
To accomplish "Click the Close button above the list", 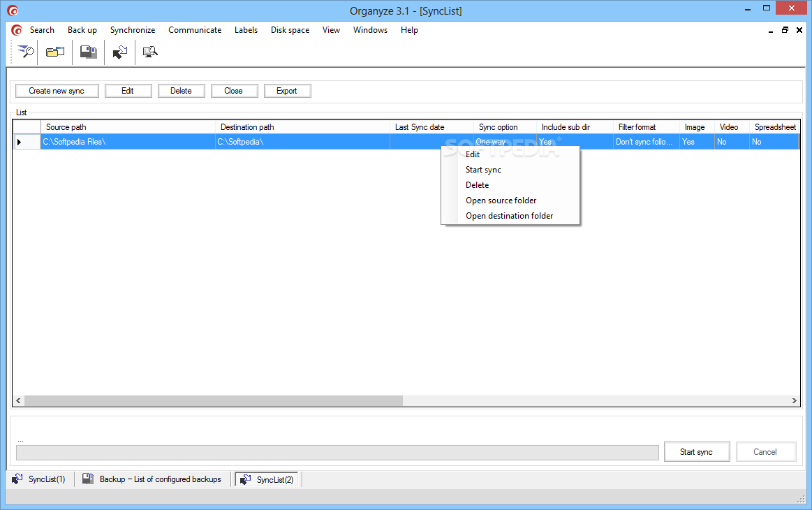I will [234, 91].
